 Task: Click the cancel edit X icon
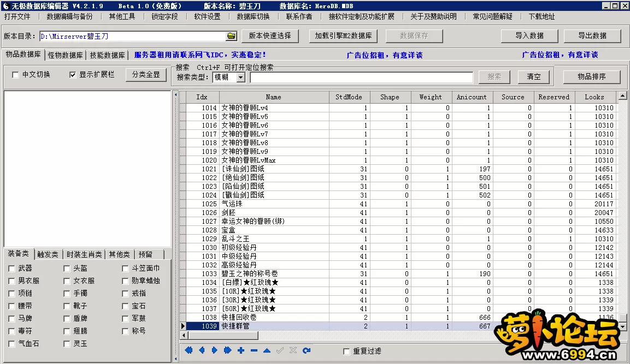pyautogui.click(x=293, y=350)
